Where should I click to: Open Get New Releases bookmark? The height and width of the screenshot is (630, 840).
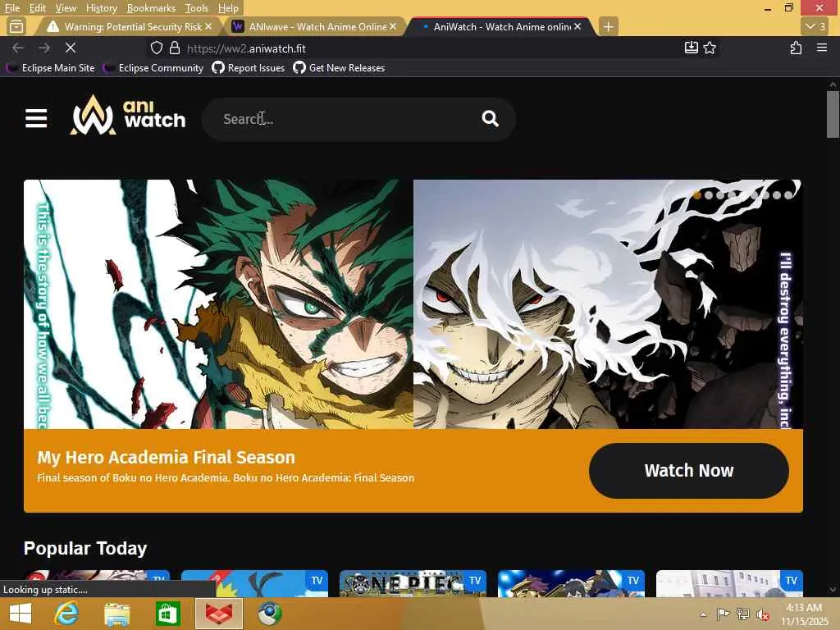[x=339, y=68]
